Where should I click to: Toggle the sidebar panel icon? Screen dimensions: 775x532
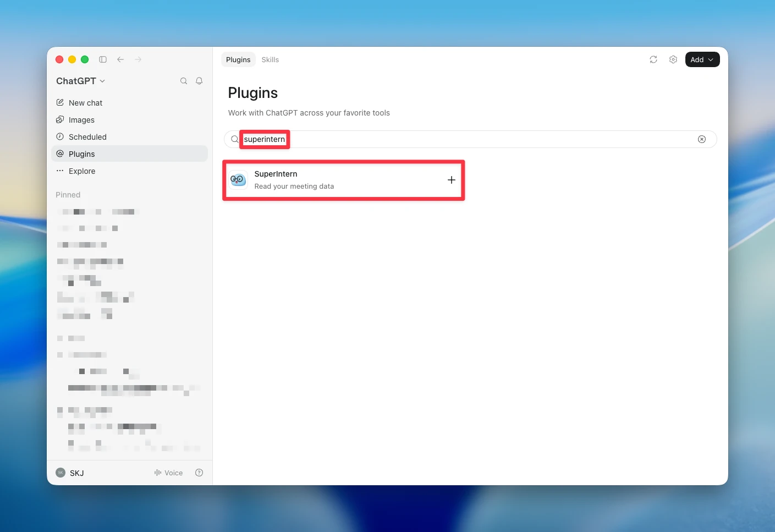(103, 59)
